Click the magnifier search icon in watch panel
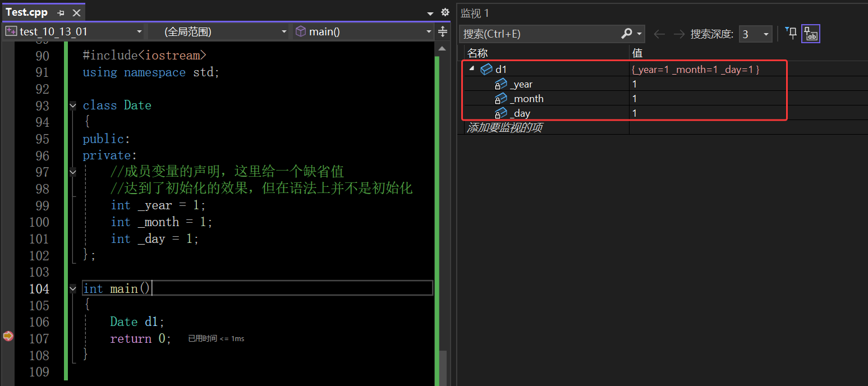This screenshot has height=386, width=868. point(627,34)
